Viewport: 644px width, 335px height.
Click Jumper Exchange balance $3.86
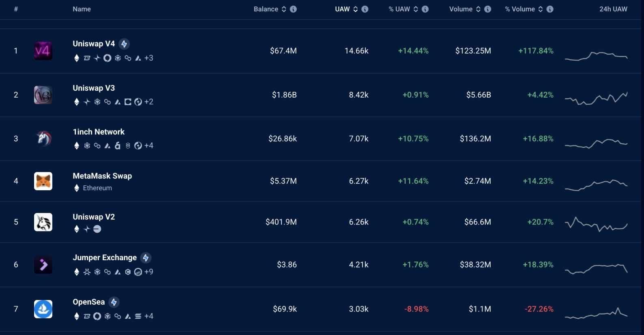(x=287, y=265)
